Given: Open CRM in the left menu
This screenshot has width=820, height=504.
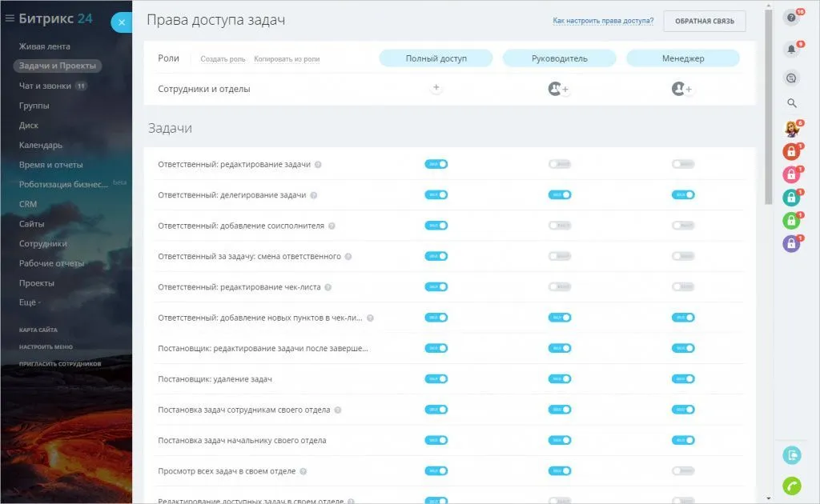Looking at the screenshot, I should tap(28, 204).
